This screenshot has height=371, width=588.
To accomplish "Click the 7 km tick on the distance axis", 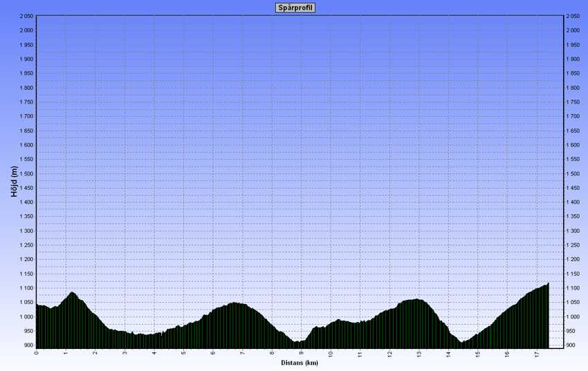I will tap(242, 352).
